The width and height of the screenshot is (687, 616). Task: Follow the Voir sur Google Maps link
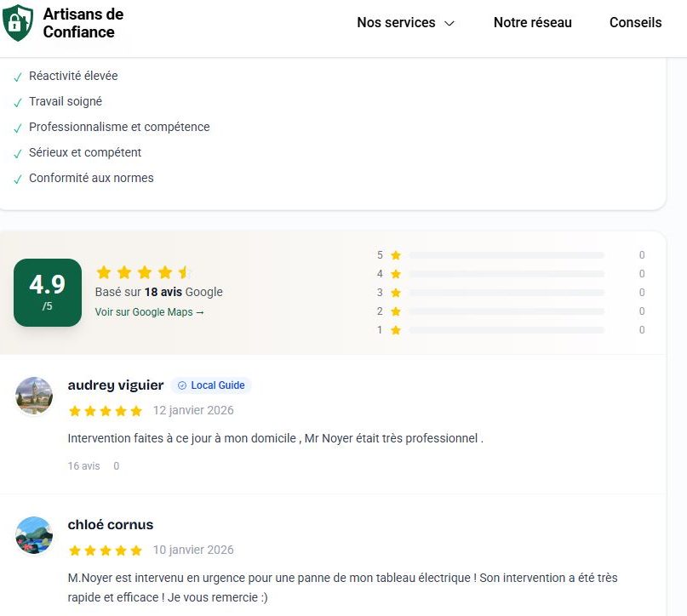click(150, 312)
